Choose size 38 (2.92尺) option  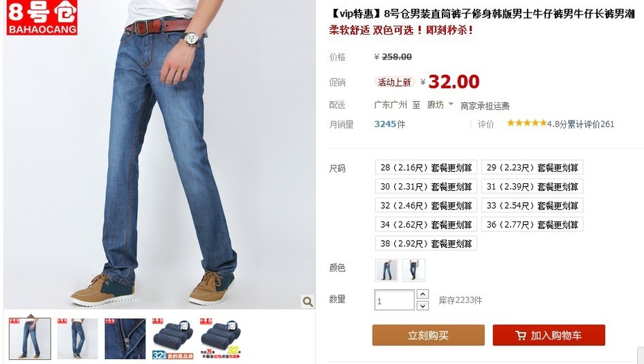coord(426,244)
